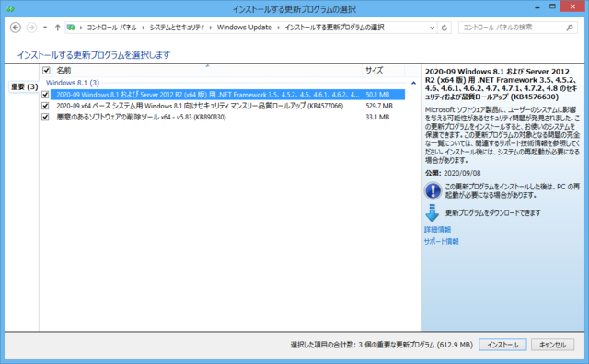The image size is (589, 364).
Task: Collapse the Windows 8.1 group with chevron
Action: tap(413, 83)
